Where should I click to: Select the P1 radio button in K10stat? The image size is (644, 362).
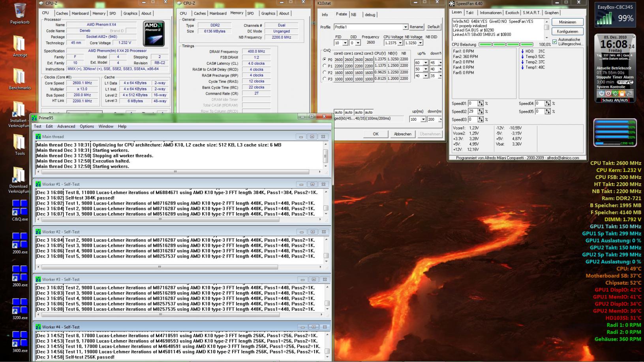[325, 66]
